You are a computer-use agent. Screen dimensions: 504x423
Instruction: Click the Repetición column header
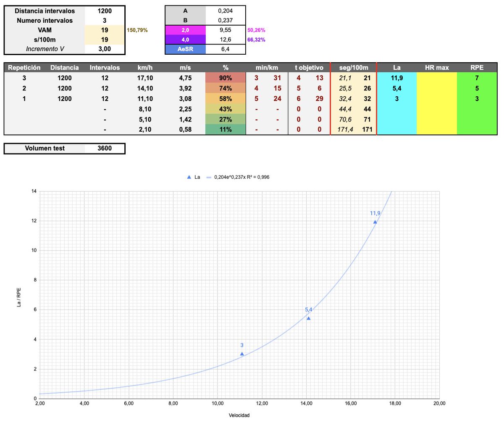tap(24, 67)
